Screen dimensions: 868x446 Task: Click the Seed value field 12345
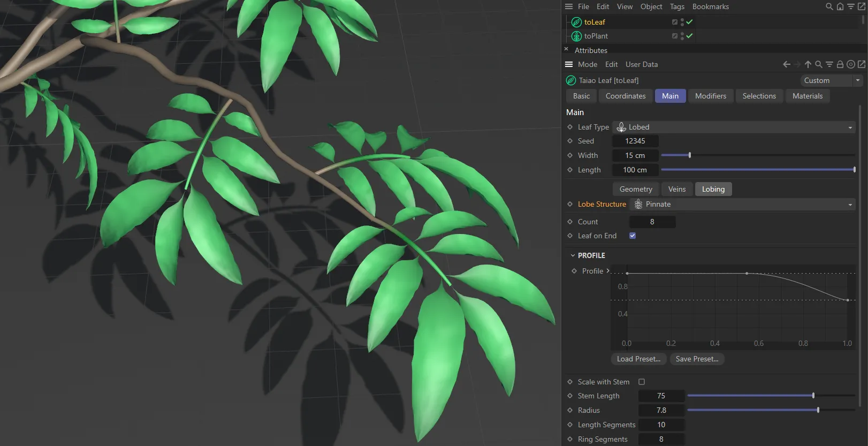click(x=635, y=141)
